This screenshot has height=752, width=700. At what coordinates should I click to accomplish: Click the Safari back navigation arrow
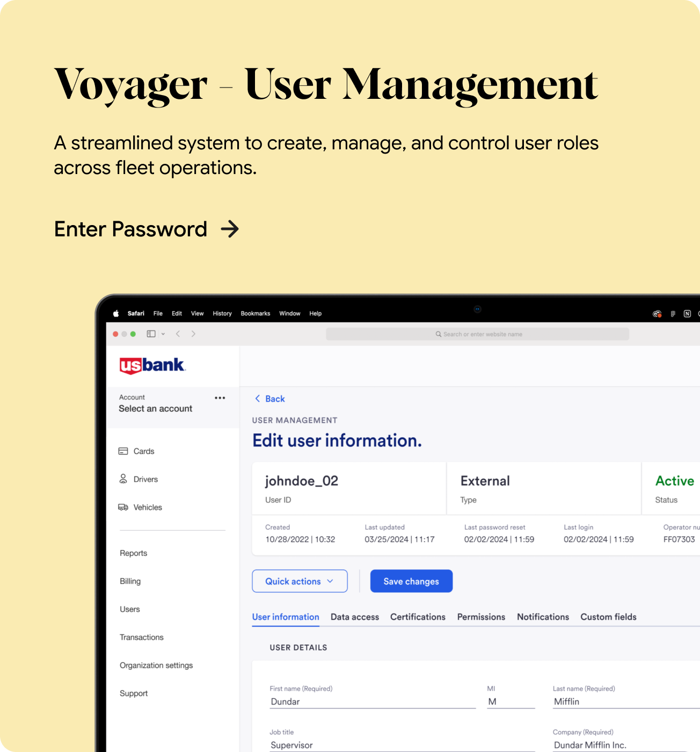click(x=178, y=334)
